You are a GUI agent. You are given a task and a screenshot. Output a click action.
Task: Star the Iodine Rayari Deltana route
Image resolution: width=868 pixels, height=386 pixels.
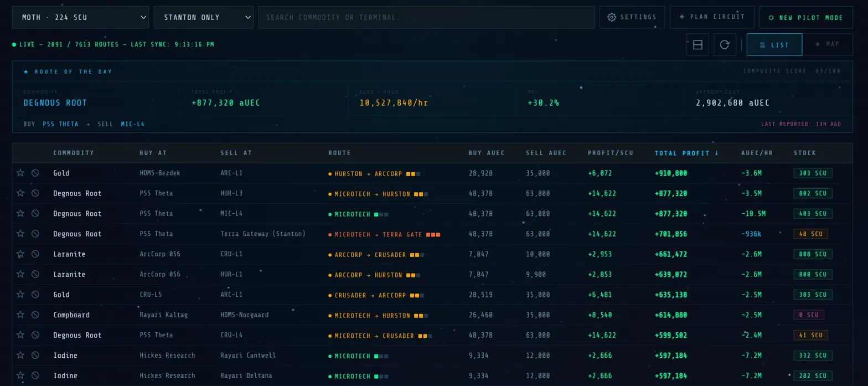(x=20, y=375)
